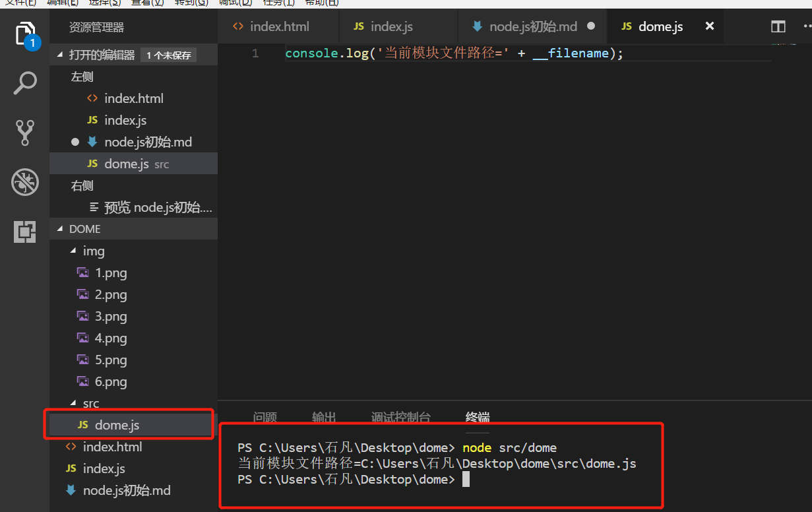The height and width of the screenshot is (512, 812).
Task: Open the Source Control icon
Action: (25, 133)
